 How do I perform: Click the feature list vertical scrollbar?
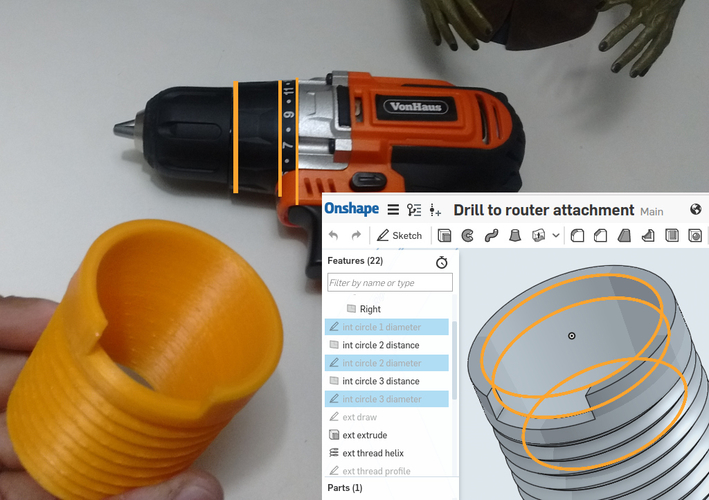454,361
